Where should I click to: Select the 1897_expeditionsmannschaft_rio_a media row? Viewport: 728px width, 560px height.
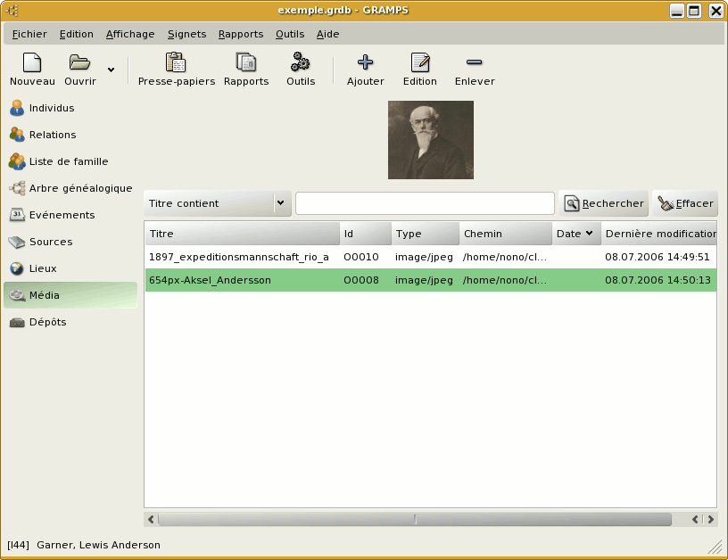tap(239, 257)
